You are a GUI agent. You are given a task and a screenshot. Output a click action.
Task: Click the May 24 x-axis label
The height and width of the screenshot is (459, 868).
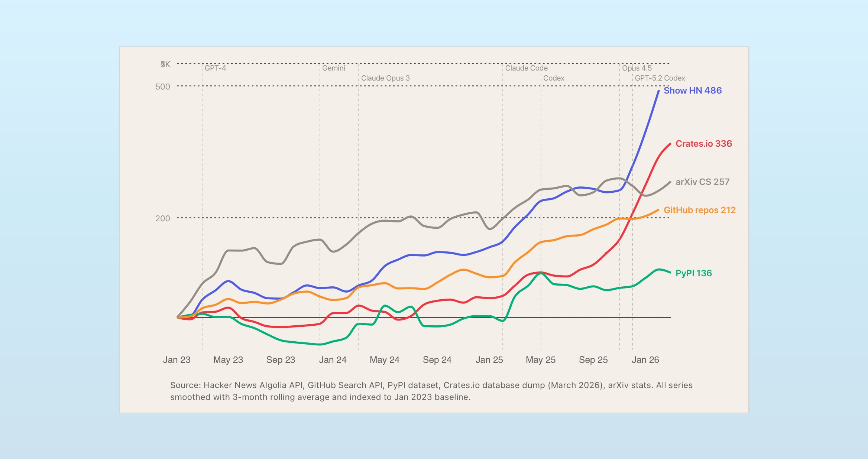pos(384,360)
